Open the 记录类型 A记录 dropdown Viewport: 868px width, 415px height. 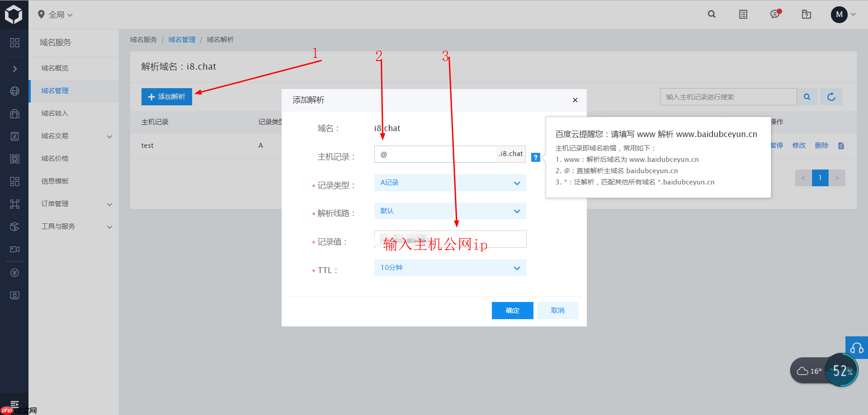coord(450,183)
